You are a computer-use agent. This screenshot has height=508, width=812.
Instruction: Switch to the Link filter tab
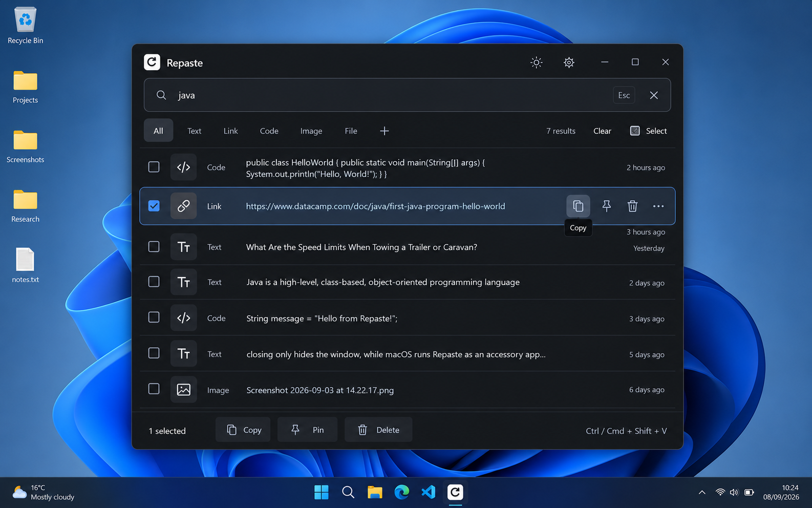231,131
